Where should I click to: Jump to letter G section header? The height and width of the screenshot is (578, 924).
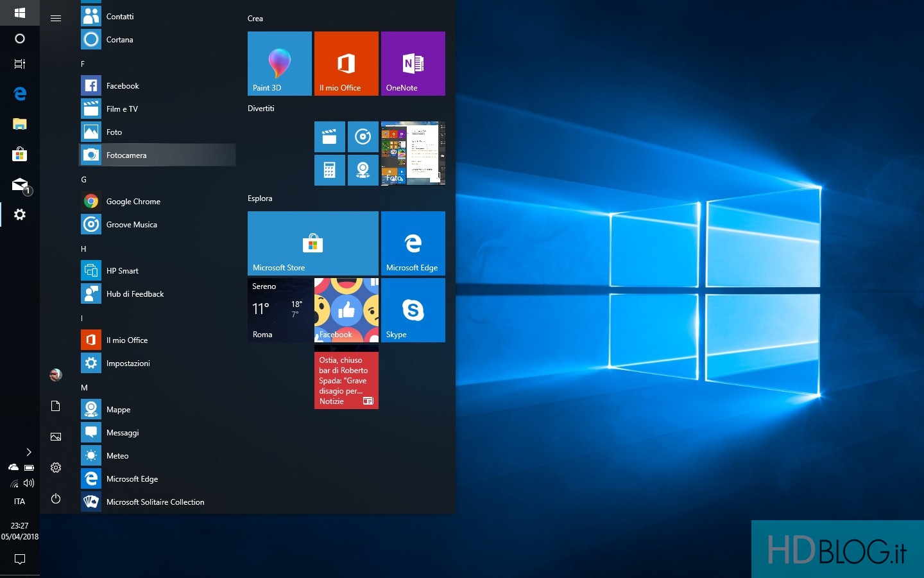pyautogui.click(x=83, y=180)
